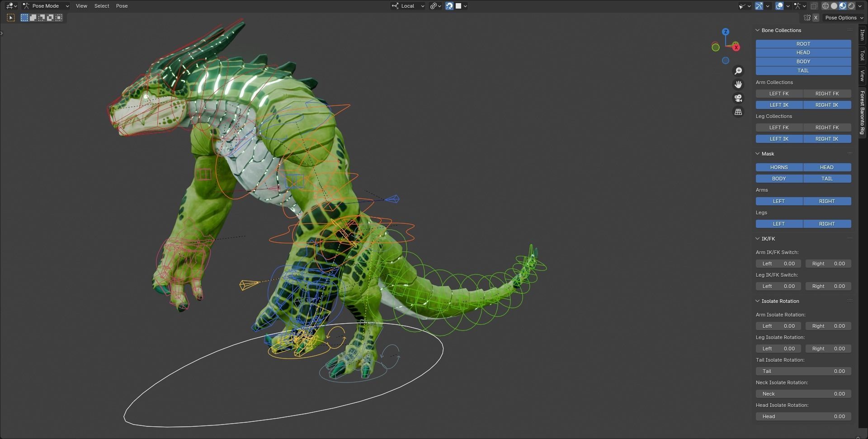Open the shading options dropdown arrow

(860, 6)
